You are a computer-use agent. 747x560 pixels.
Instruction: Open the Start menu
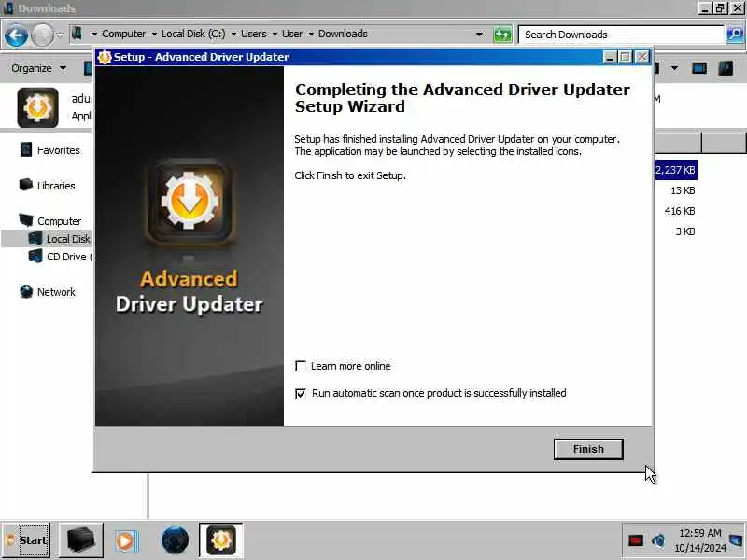tap(27, 540)
